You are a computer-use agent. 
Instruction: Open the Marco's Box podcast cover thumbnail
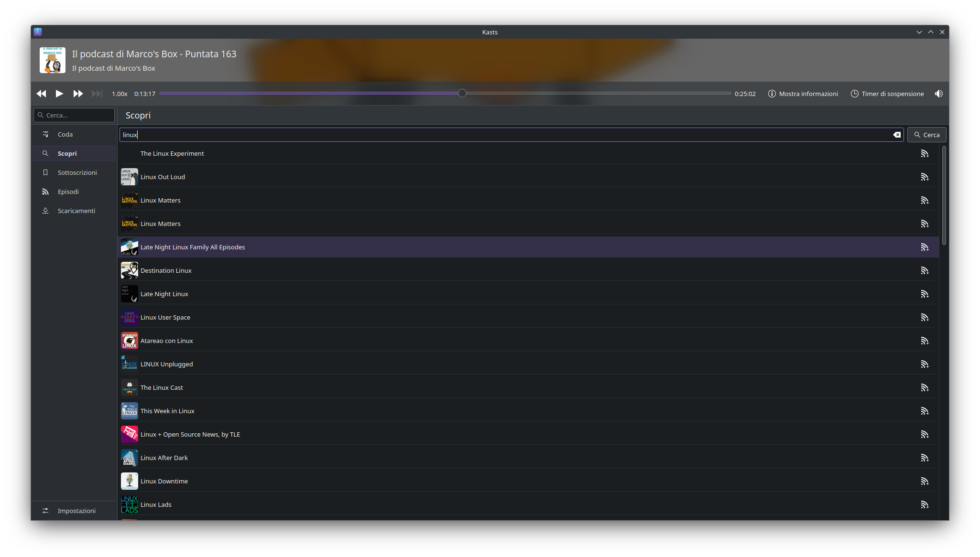(53, 60)
